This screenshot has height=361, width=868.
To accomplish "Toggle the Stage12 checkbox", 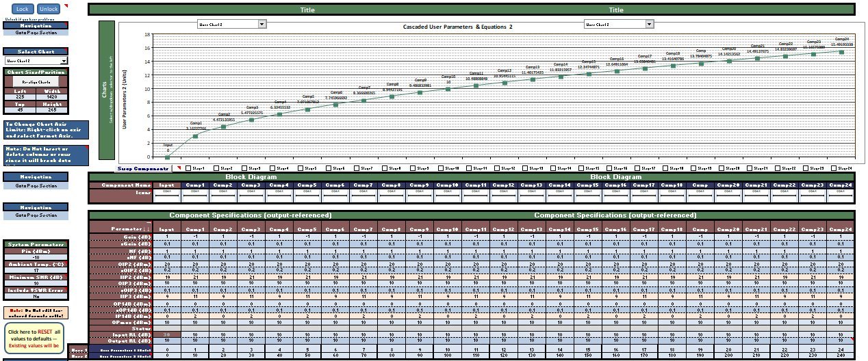I will [x=496, y=168].
